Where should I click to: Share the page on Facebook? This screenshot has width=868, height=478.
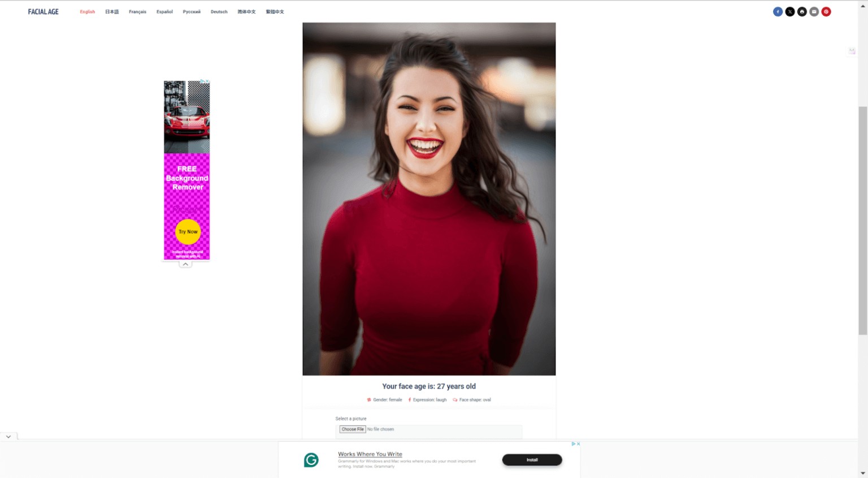(778, 12)
